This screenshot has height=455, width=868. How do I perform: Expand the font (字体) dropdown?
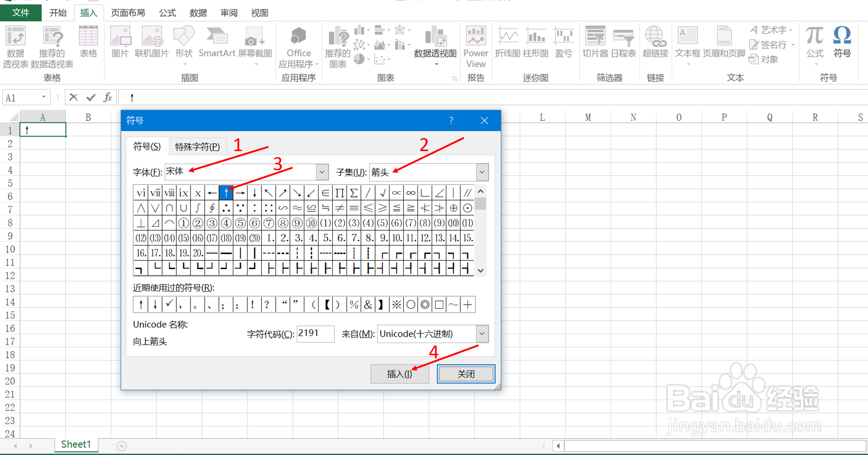pyautogui.click(x=322, y=172)
